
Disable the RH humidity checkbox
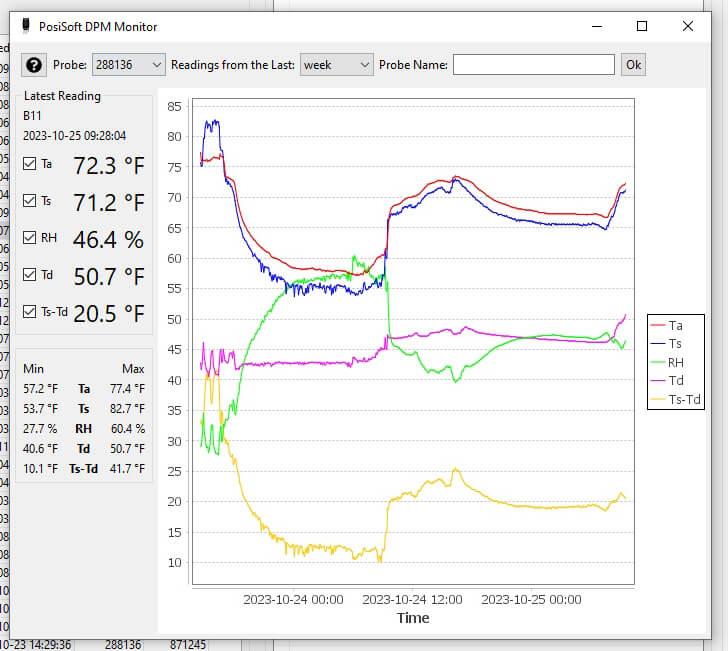point(29,238)
